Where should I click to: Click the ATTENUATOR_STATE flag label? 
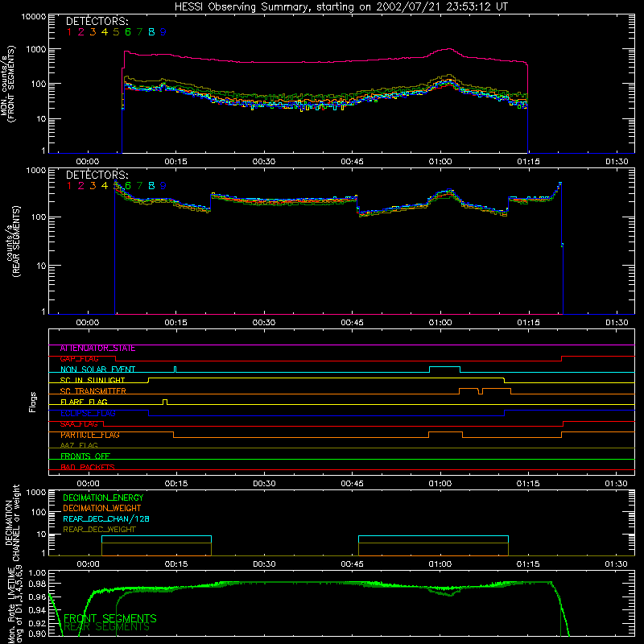tap(97, 349)
